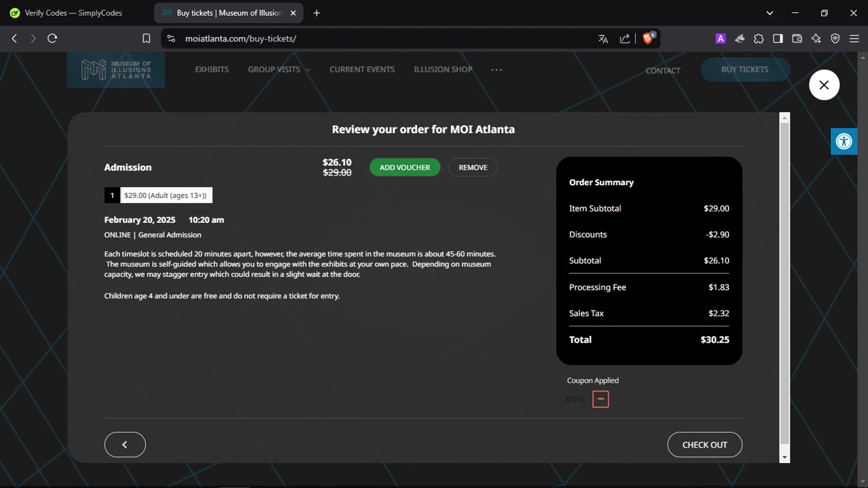Viewport: 868px width, 488px height.
Task: Click the Sales Tax $2.32 value
Action: point(719,313)
